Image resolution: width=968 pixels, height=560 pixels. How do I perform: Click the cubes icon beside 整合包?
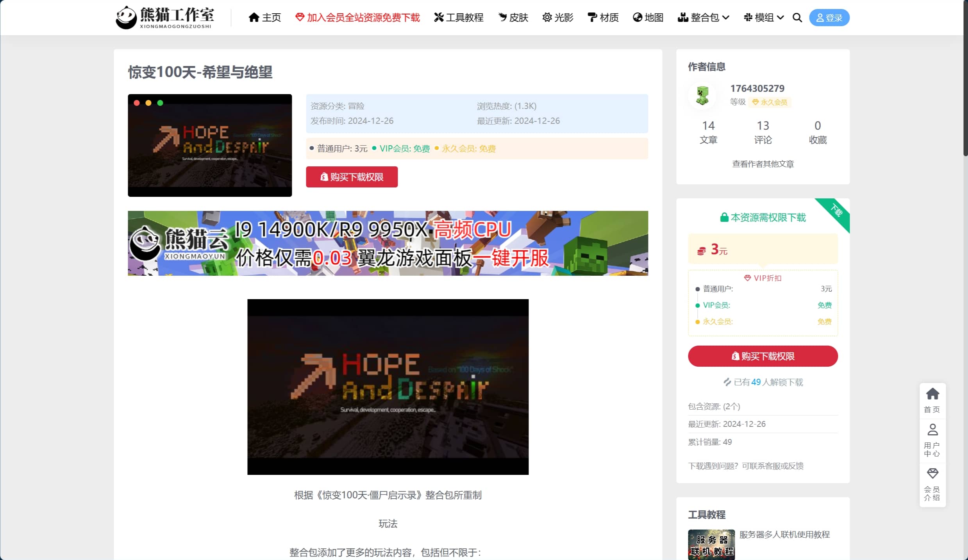click(683, 17)
